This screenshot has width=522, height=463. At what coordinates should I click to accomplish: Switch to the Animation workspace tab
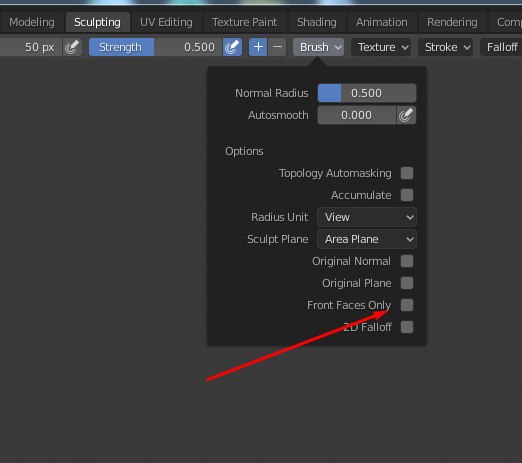(x=382, y=22)
